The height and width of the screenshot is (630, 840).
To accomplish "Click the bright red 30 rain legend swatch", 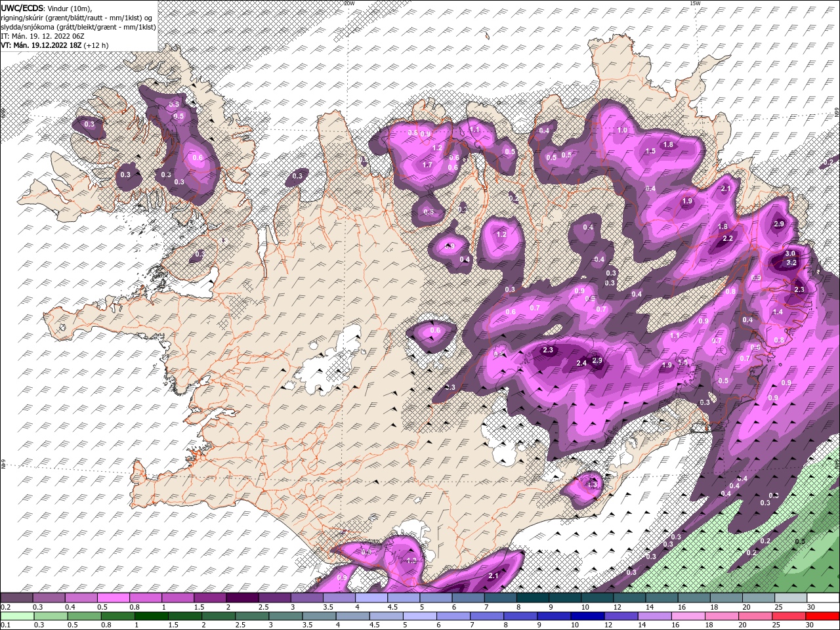I will click(824, 616).
